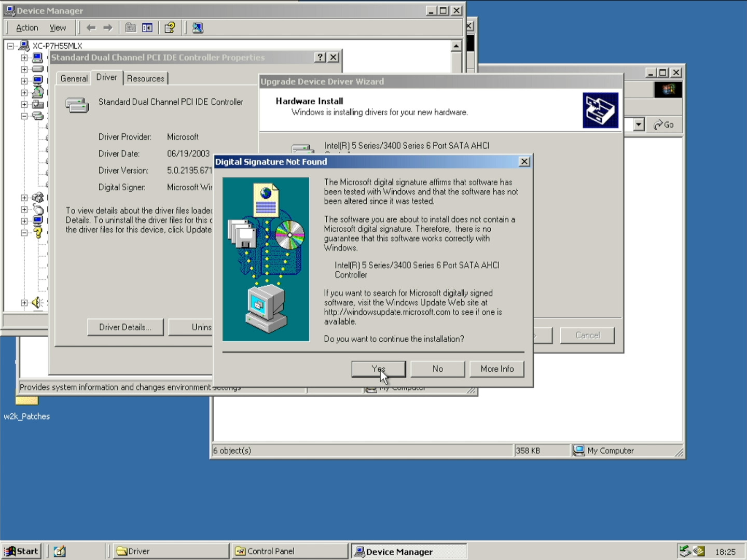Select the Computer category icon in device tree
This screenshot has height=560, width=747.
click(37, 58)
